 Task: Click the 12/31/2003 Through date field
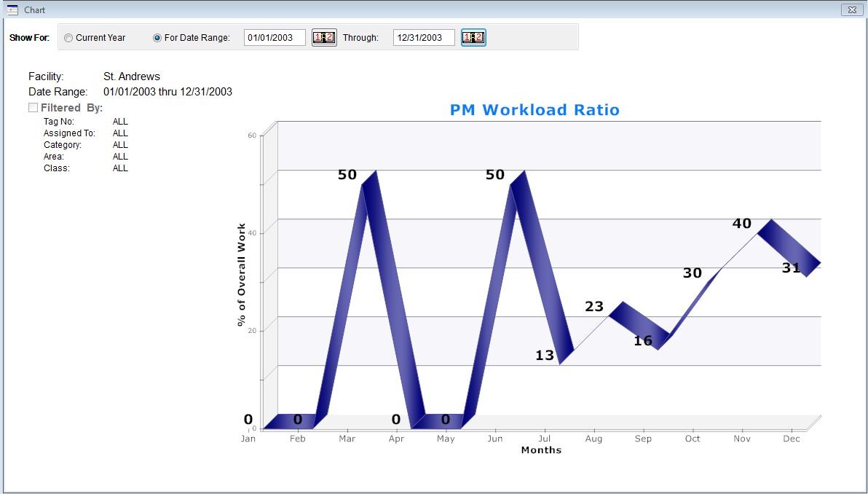pos(423,37)
